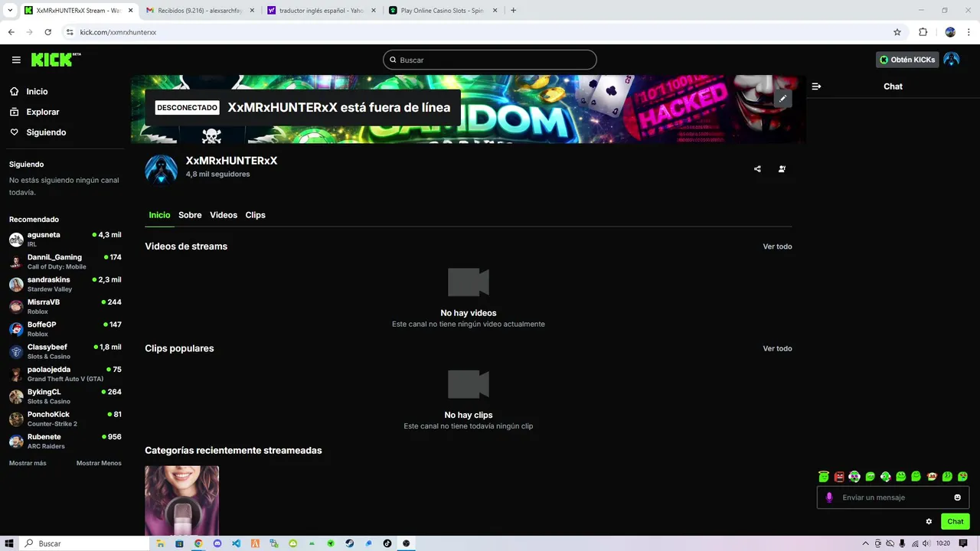980x551 pixels.
Task: Edit the channel banner with pencil icon
Action: point(782,99)
